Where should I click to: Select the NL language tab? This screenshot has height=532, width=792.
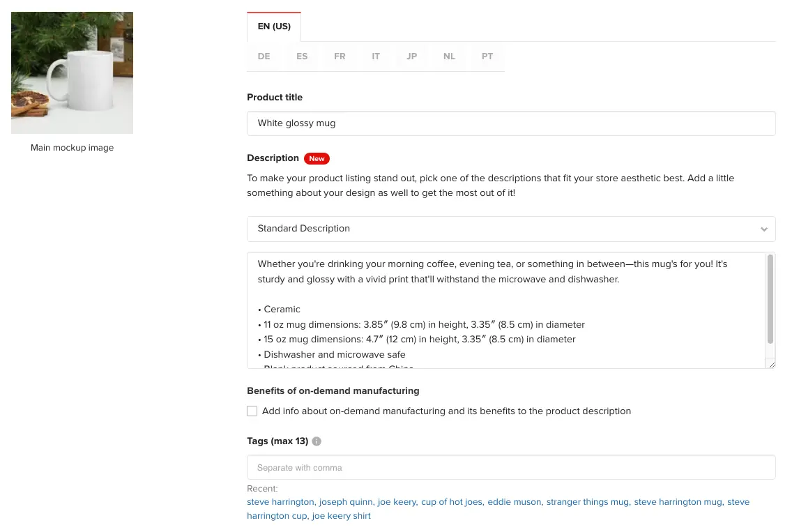click(x=449, y=56)
